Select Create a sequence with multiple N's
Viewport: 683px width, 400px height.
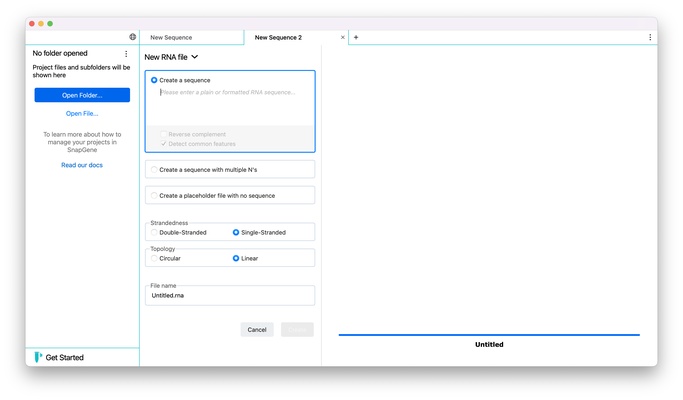154,169
